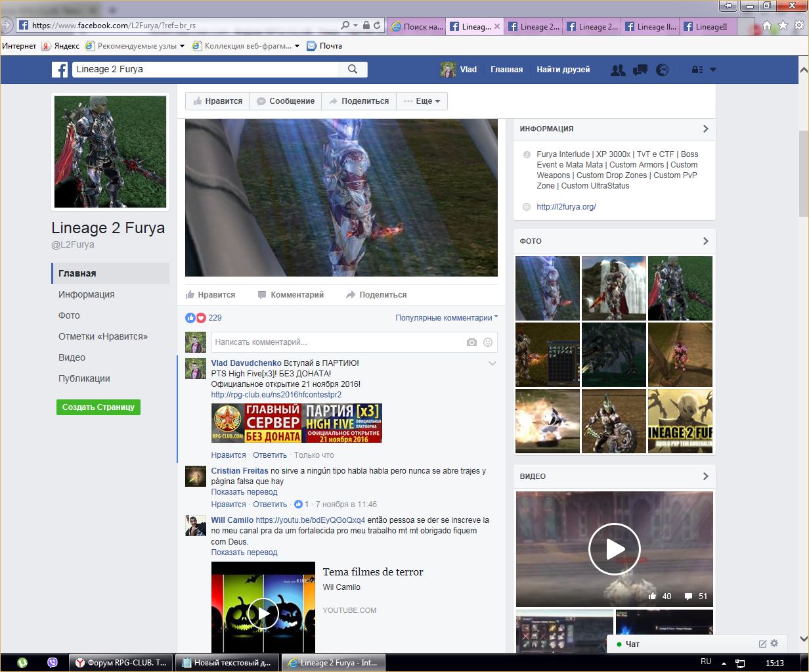
Task: Open the privacy shortcuts lock icon
Action: pyautogui.click(x=697, y=70)
